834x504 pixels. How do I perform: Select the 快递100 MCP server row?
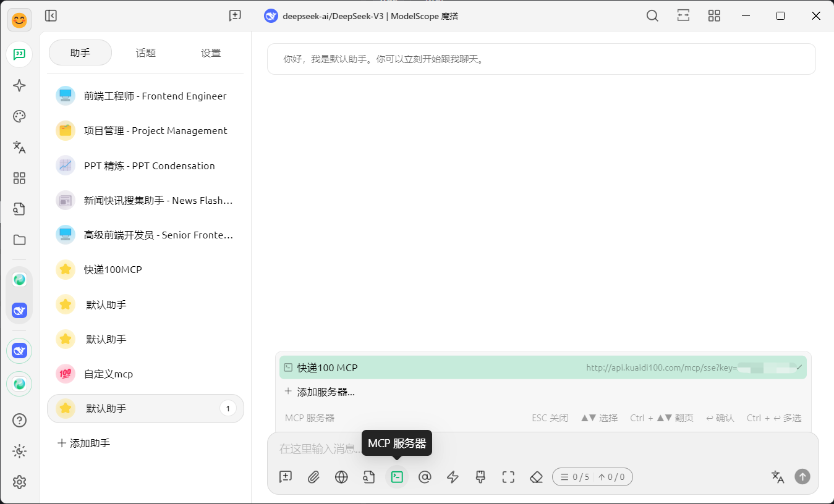click(x=543, y=367)
